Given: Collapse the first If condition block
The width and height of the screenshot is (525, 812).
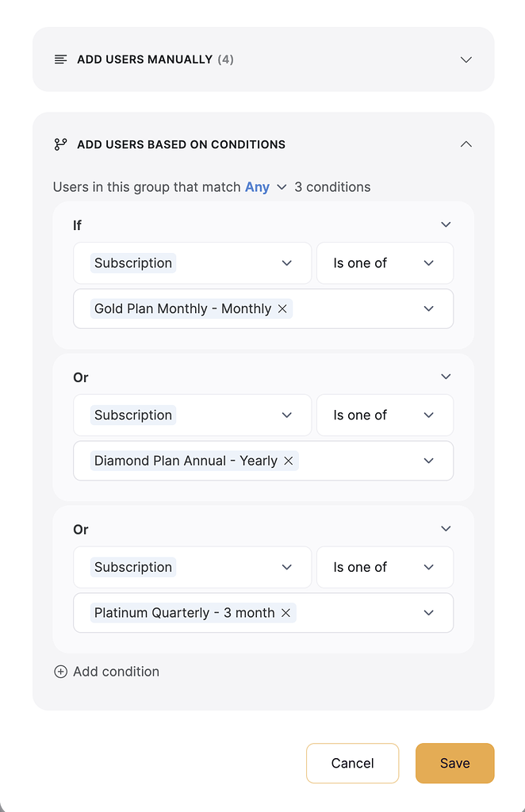Looking at the screenshot, I should point(446,224).
